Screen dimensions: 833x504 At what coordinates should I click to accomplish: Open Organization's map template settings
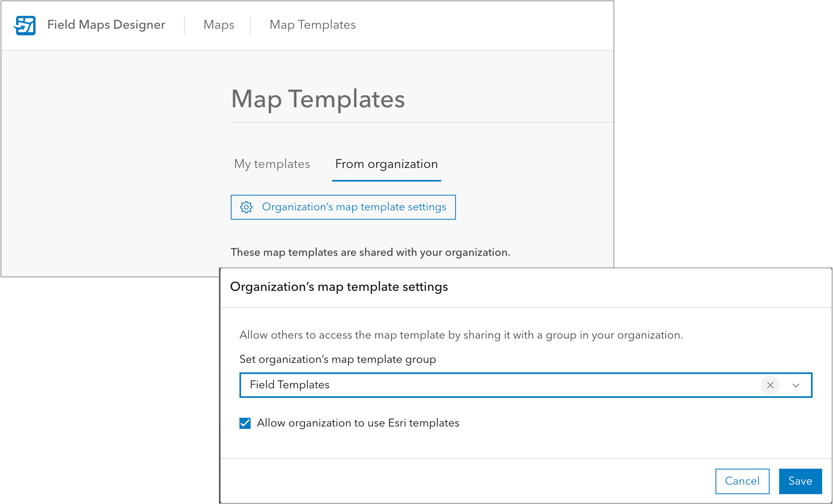click(x=344, y=207)
